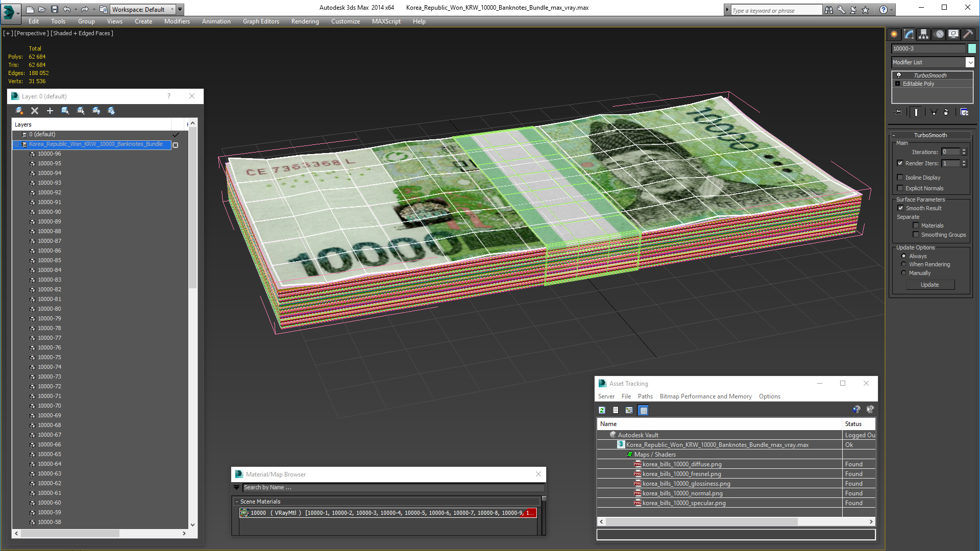This screenshot has height=551, width=980.
Task: Open Bitmap Performance and Memory menu
Action: tap(705, 396)
